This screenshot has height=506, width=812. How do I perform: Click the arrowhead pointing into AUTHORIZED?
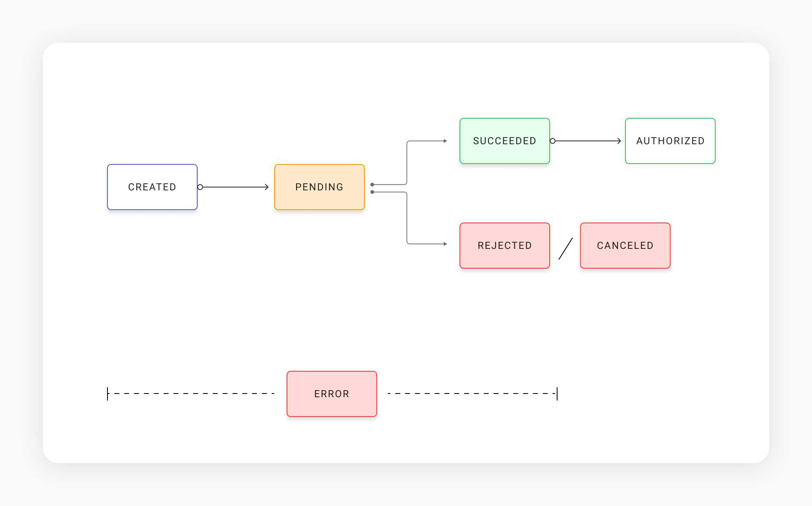click(619, 141)
